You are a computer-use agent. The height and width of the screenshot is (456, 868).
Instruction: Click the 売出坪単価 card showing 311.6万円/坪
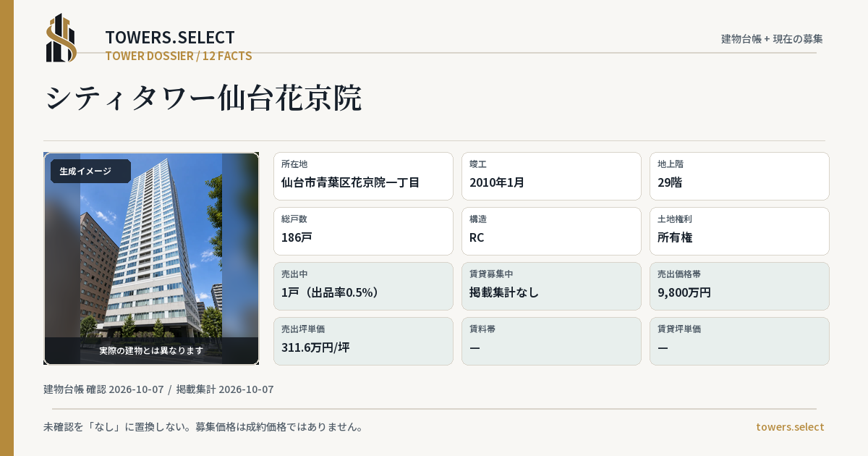(x=363, y=341)
